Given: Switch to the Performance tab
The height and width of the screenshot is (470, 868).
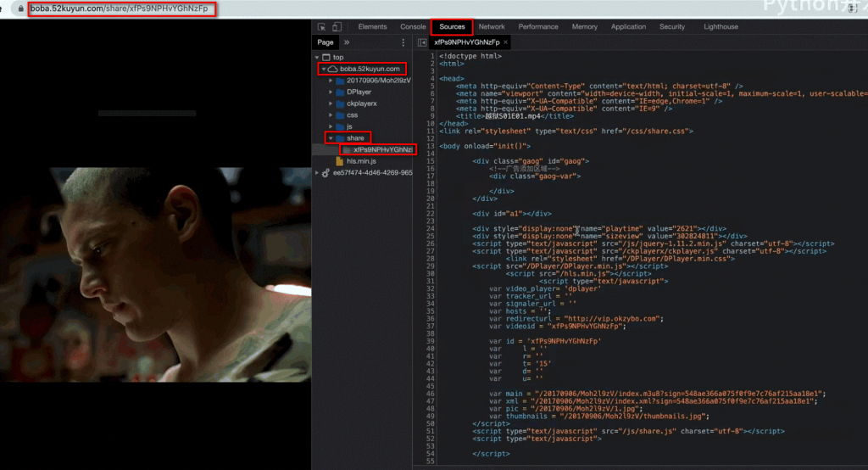Looking at the screenshot, I should [538, 26].
